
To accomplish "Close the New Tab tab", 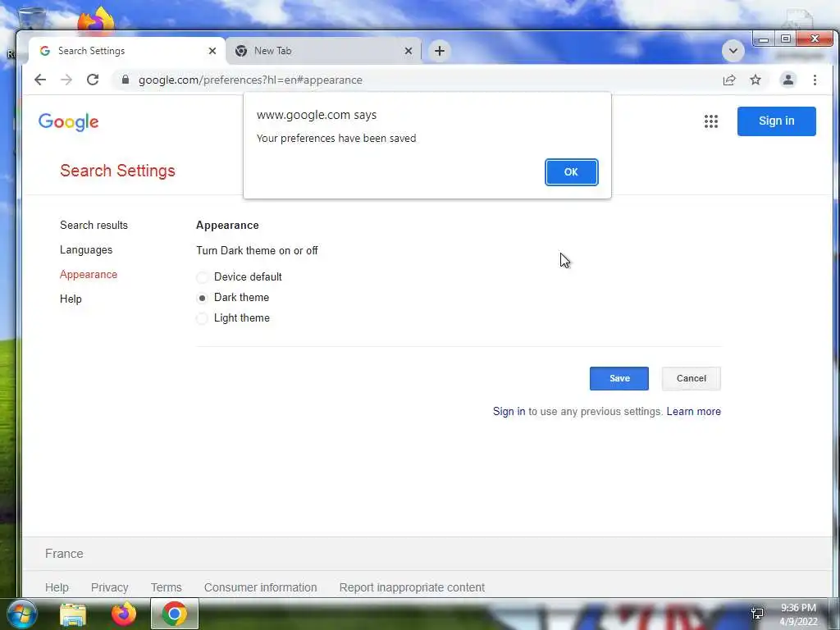I will pyautogui.click(x=409, y=51).
